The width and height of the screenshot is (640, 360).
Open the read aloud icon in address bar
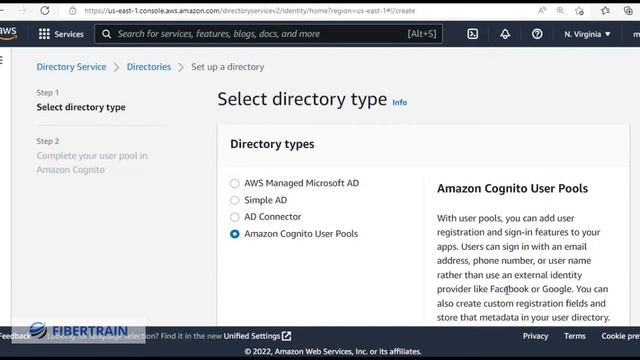click(542, 11)
